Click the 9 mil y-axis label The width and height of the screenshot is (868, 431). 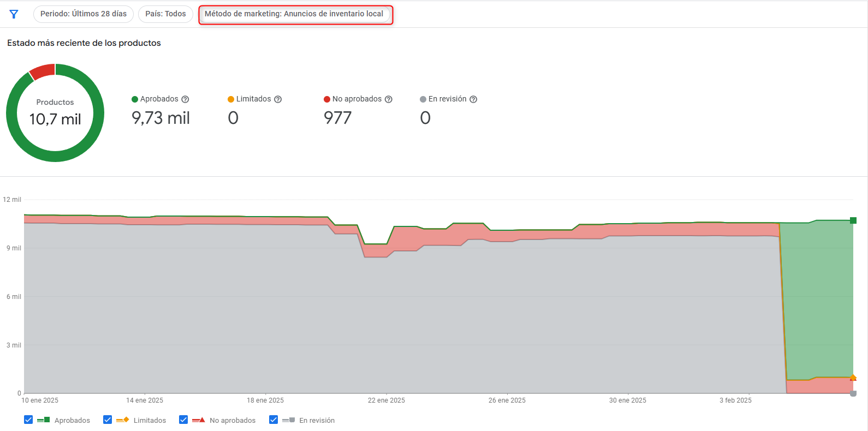click(14, 248)
